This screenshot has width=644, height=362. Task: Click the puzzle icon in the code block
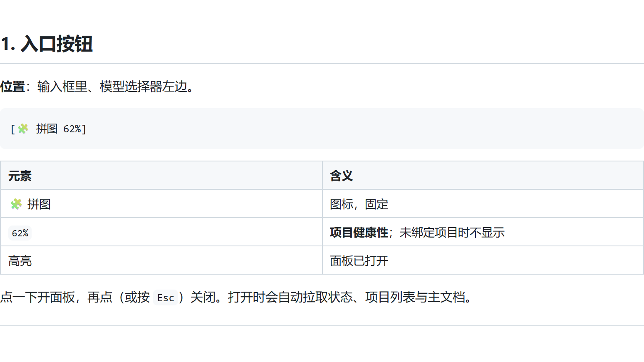pos(23,129)
